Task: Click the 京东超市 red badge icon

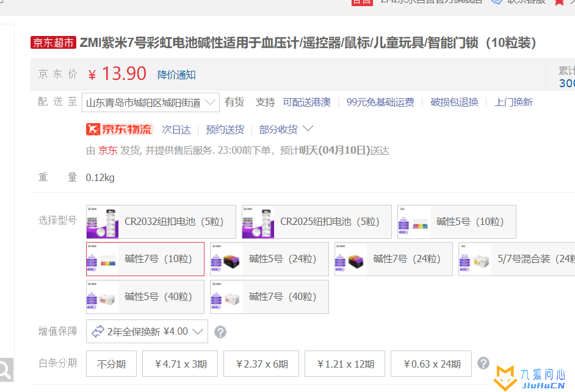Action: coord(53,43)
